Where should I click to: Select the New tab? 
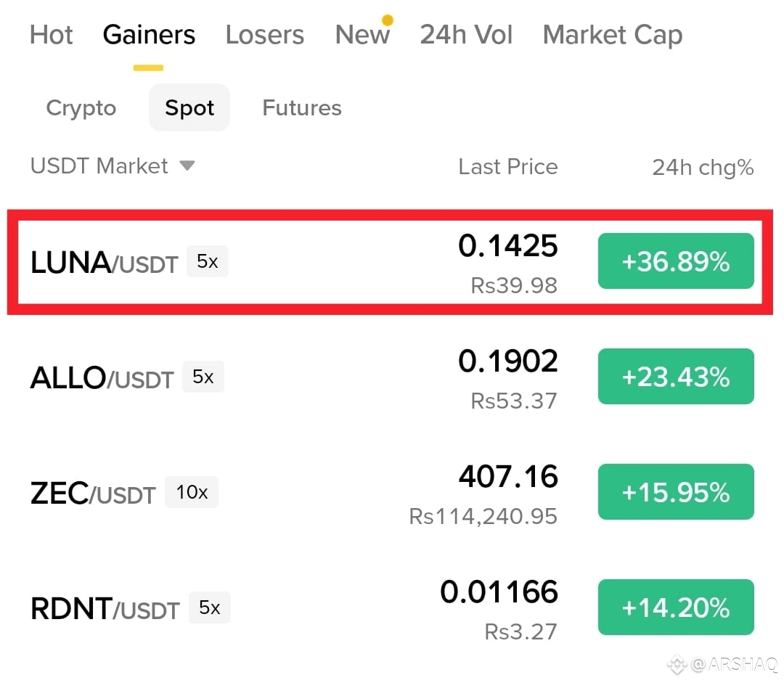point(362,35)
